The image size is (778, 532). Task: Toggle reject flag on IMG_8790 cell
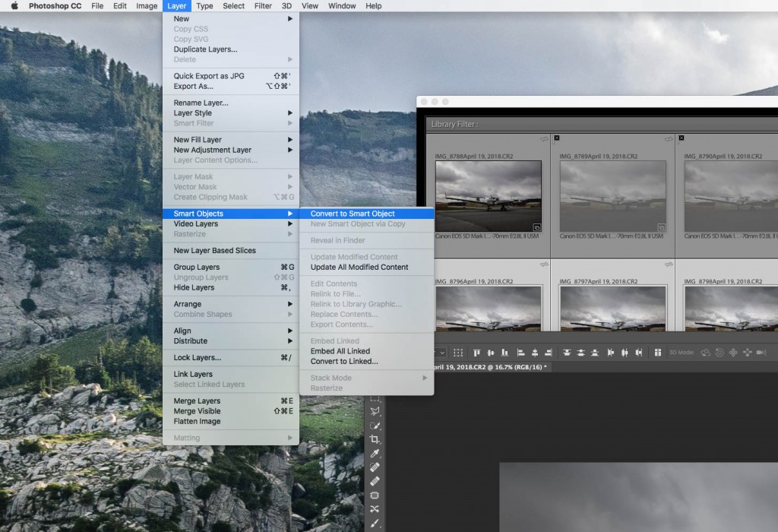(x=682, y=138)
